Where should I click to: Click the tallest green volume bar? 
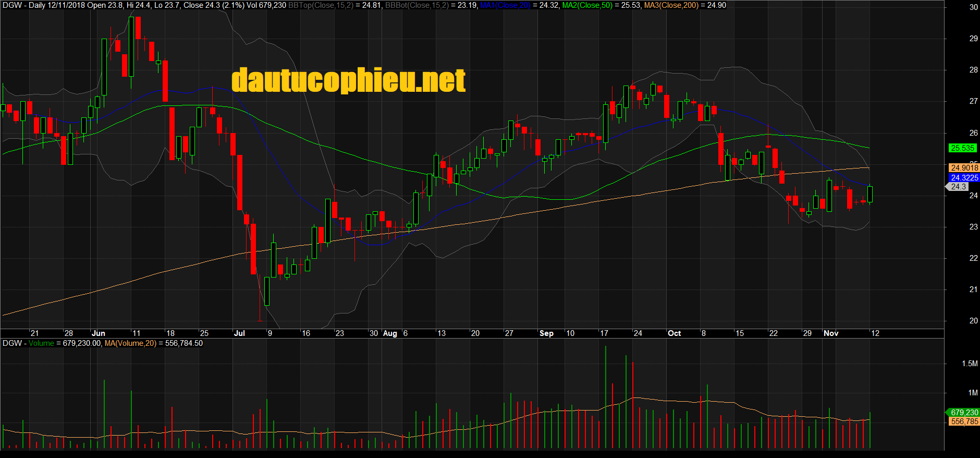tap(605, 397)
